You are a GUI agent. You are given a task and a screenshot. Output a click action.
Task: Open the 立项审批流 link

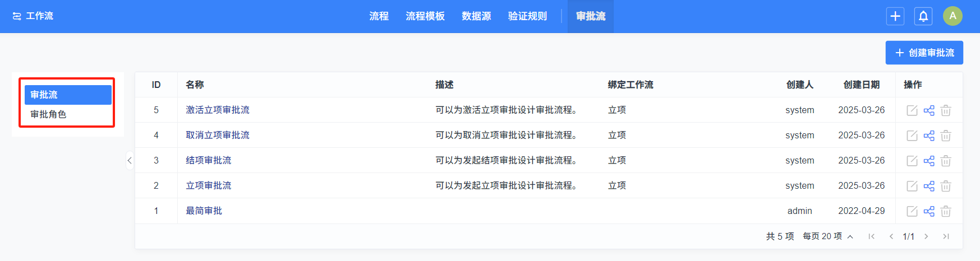coord(209,185)
